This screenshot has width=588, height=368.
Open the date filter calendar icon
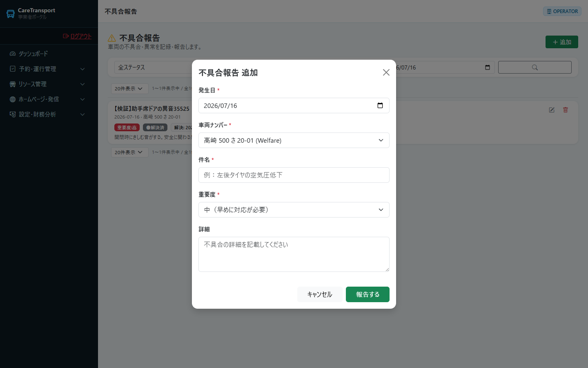(487, 67)
